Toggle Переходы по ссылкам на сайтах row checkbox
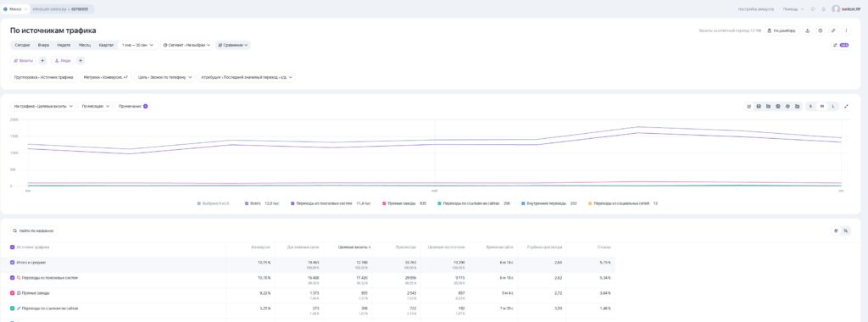Image resolution: width=868 pixels, height=322 pixels. (12, 308)
